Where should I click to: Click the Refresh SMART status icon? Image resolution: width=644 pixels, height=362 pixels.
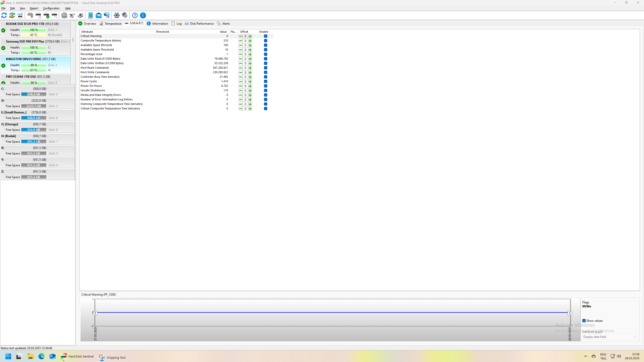click(4, 15)
